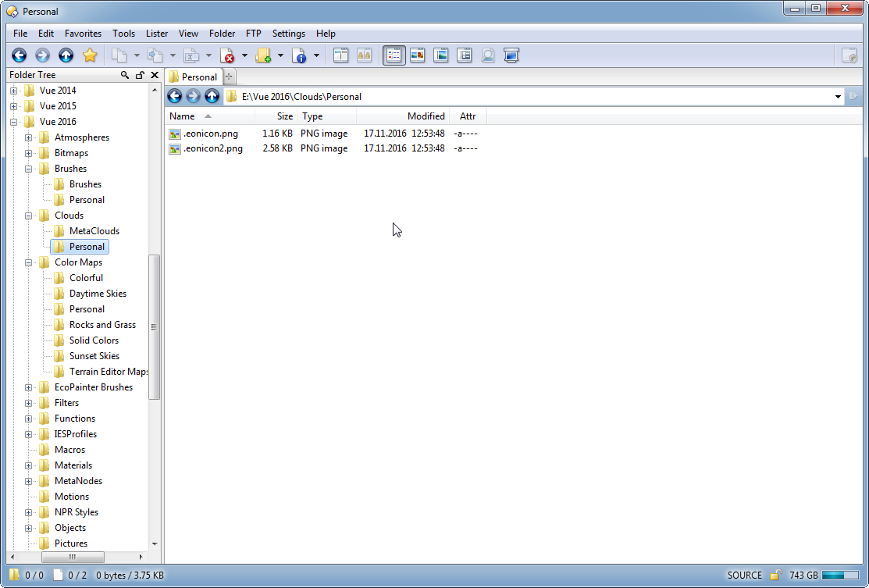Open the FTP menu
Screen dimensions: 869x588
[x=253, y=34]
